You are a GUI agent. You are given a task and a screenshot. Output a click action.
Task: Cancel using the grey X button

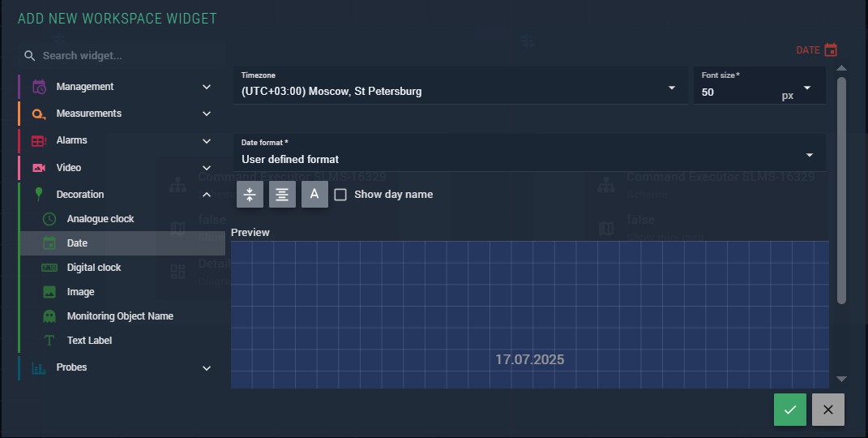click(827, 410)
